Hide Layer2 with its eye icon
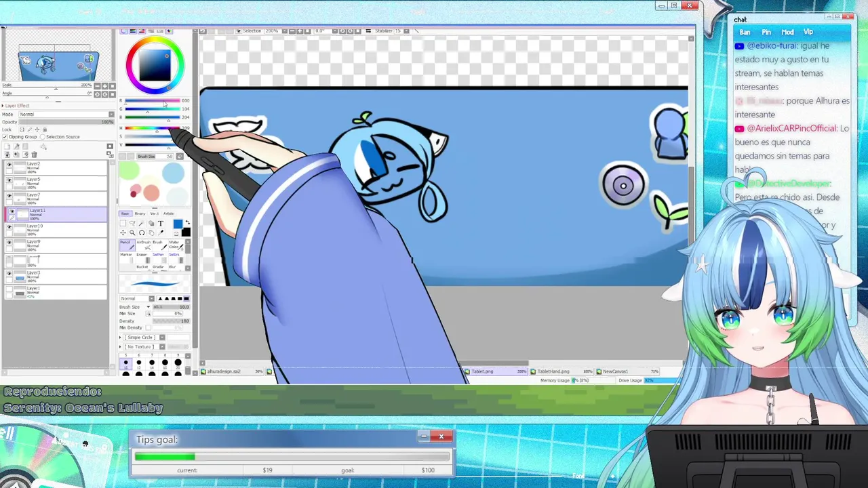The image size is (868, 488). pyautogui.click(x=9, y=166)
